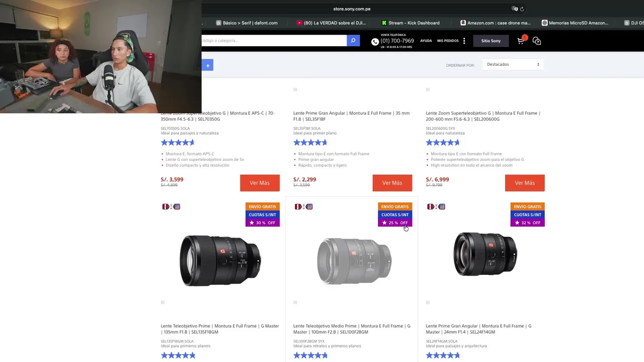This screenshot has width=644, height=362.
Task: Click the translate icon in address bar
Action: 514,9
